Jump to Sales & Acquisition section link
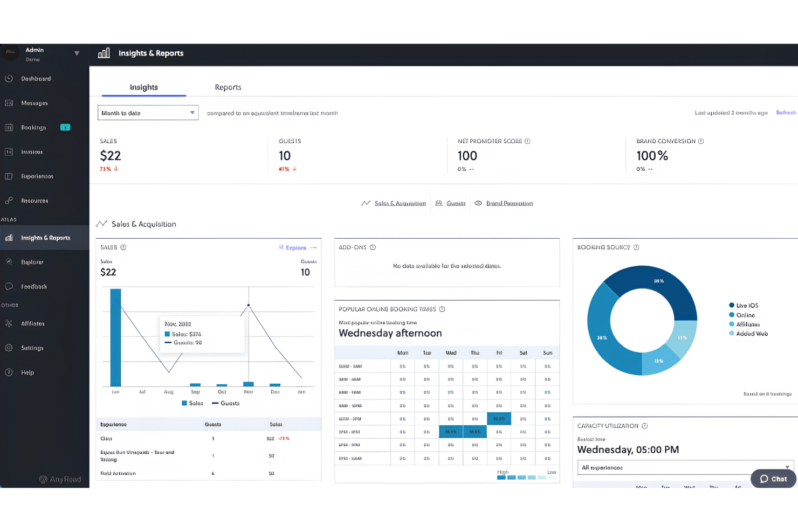The width and height of the screenshot is (798, 532). [x=400, y=203]
